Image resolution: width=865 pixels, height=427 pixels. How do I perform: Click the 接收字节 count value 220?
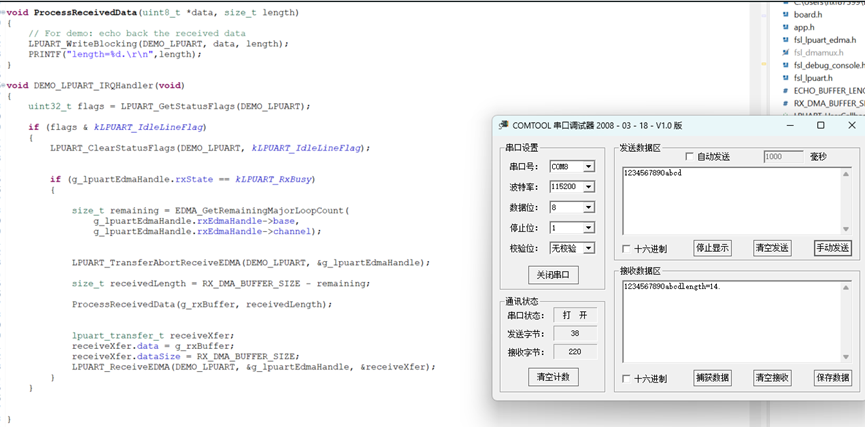[x=575, y=352]
